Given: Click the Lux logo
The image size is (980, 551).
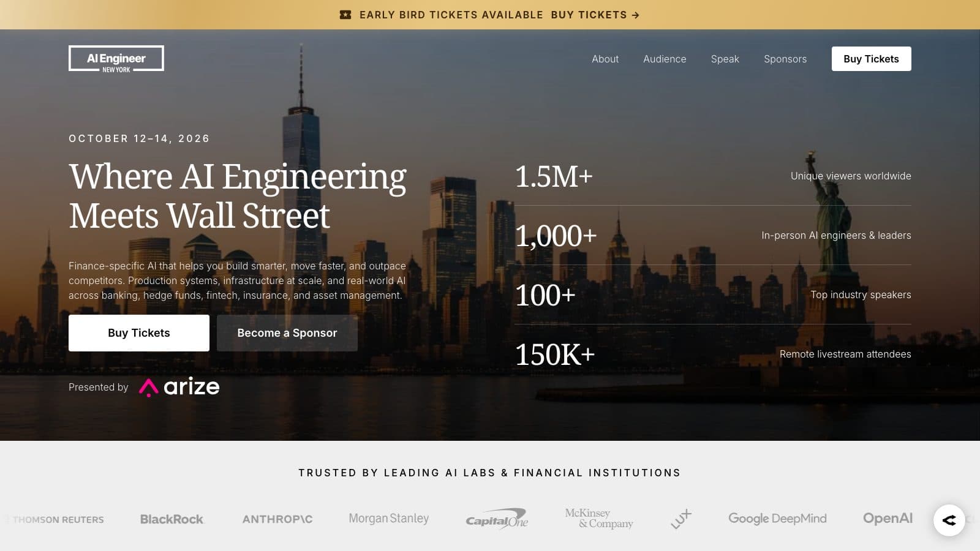Looking at the screenshot, I should tap(681, 519).
